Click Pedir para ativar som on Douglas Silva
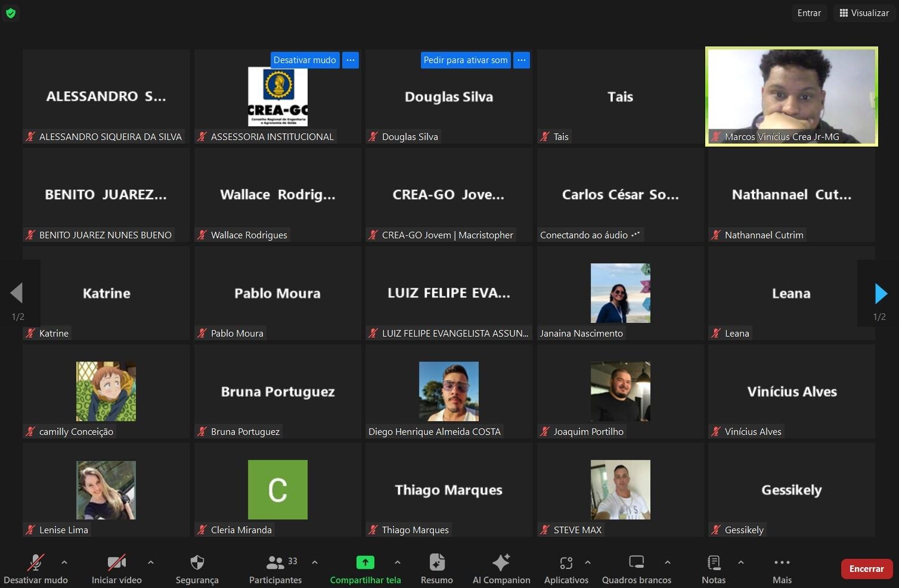This screenshot has height=588, width=899. tap(466, 60)
